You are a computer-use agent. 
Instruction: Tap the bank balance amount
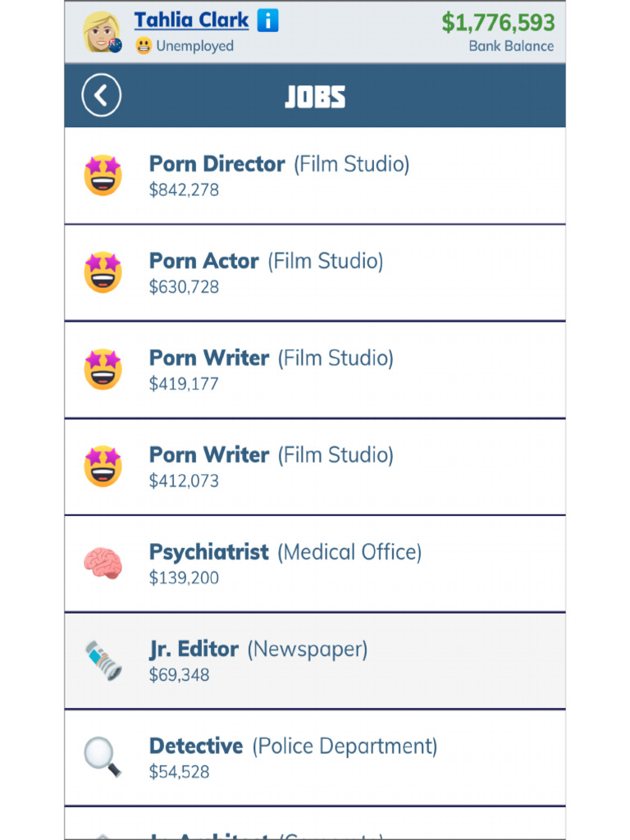[498, 23]
